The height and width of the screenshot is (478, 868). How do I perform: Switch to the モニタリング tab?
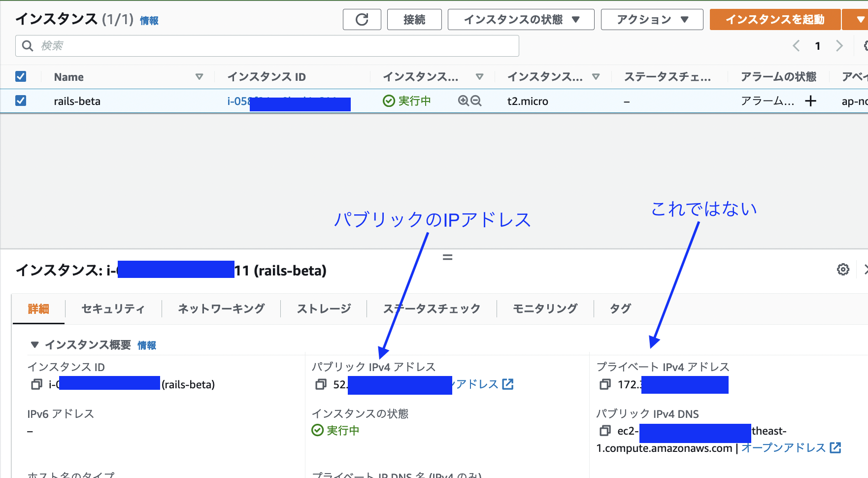tap(544, 308)
